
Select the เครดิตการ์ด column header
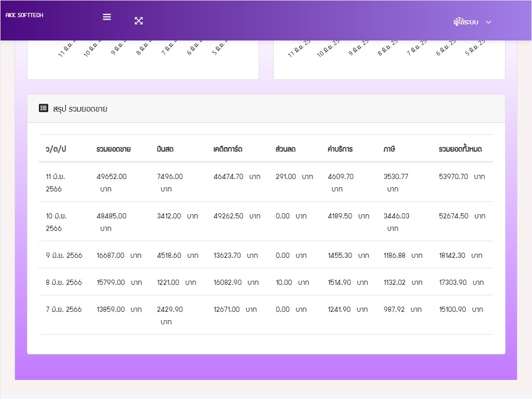click(228, 149)
